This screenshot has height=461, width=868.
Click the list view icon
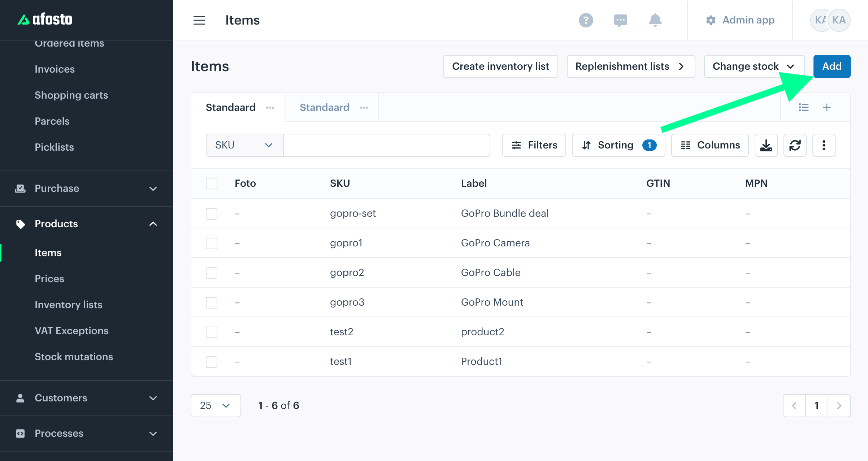804,107
